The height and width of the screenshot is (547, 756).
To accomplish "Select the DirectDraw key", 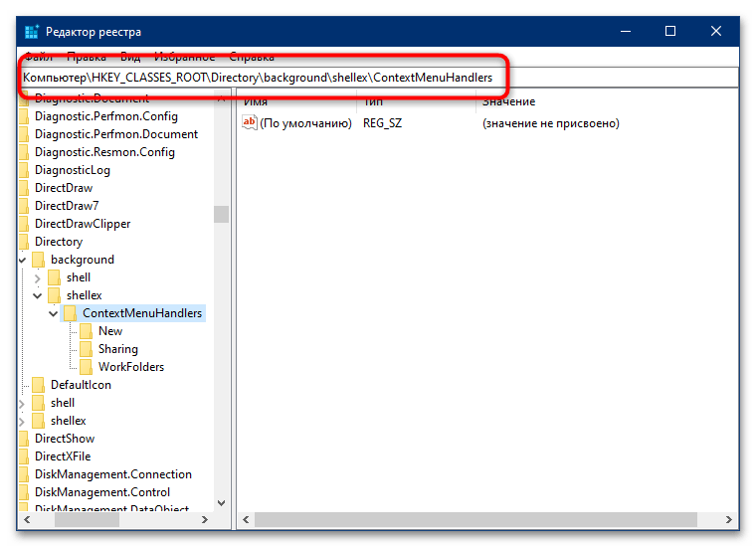I will pos(64,188).
